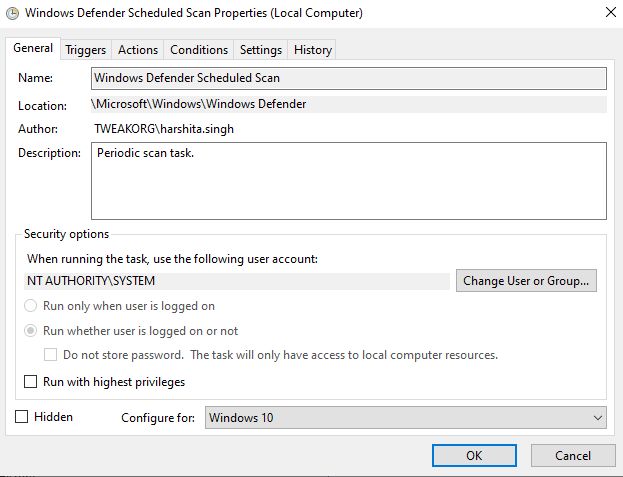The height and width of the screenshot is (477, 623).
Task: Click Change User or Group button
Action: pos(527,281)
